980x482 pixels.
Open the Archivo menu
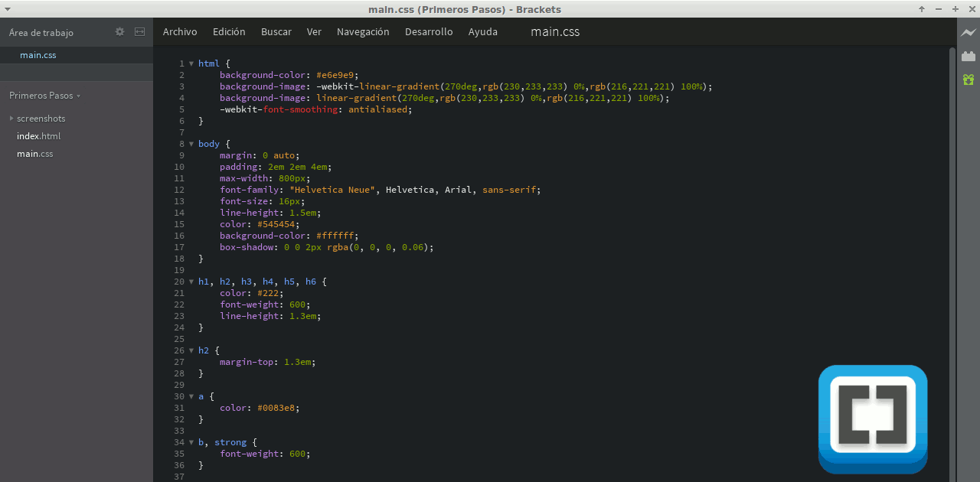tap(179, 31)
